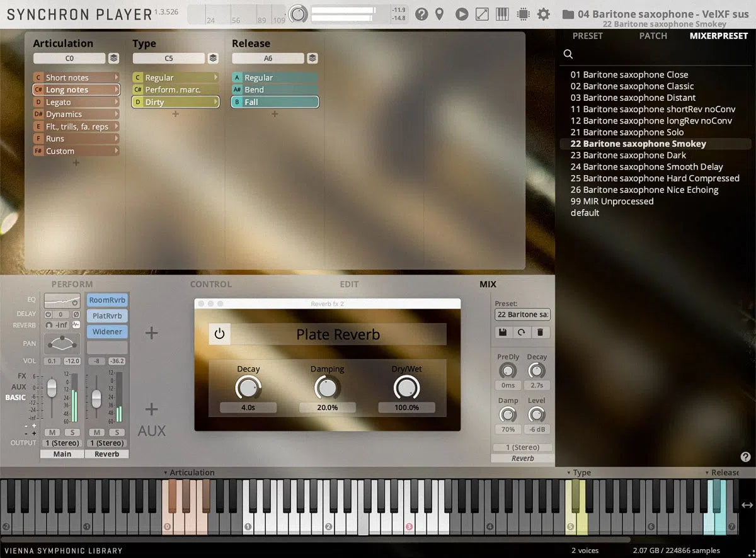Click the search magnifier in preset browser
Screen dimensions: 756x558
pos(568,55)
